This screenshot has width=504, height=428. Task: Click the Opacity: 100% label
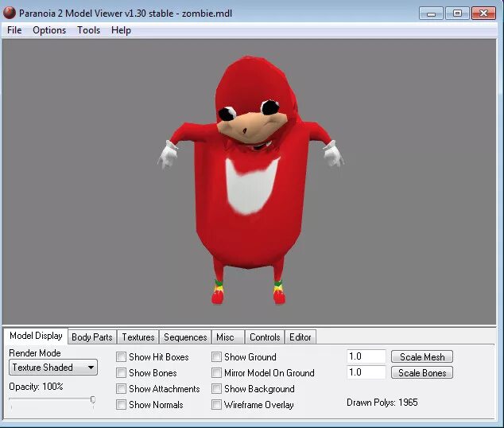pyautogui.click(x=36, y=387)
